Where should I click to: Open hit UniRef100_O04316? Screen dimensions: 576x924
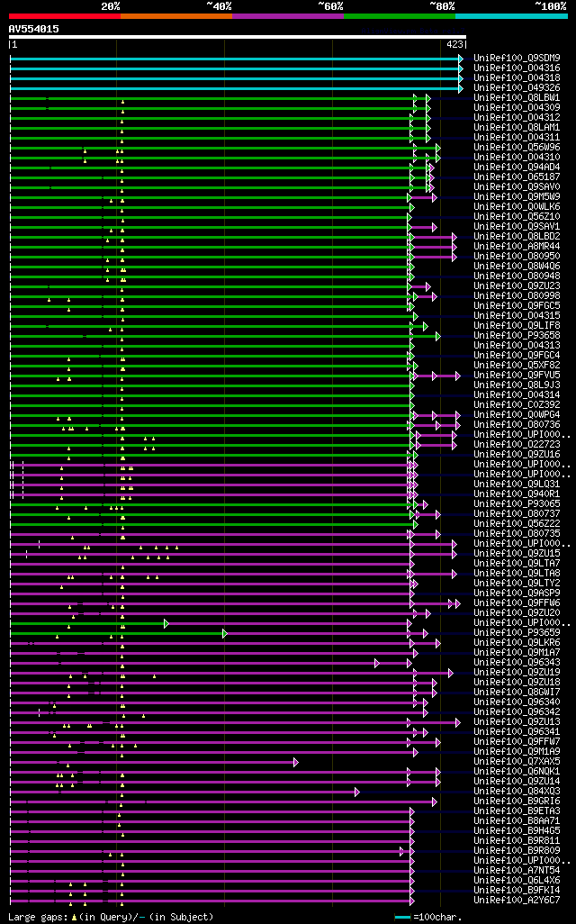point(517,68)
